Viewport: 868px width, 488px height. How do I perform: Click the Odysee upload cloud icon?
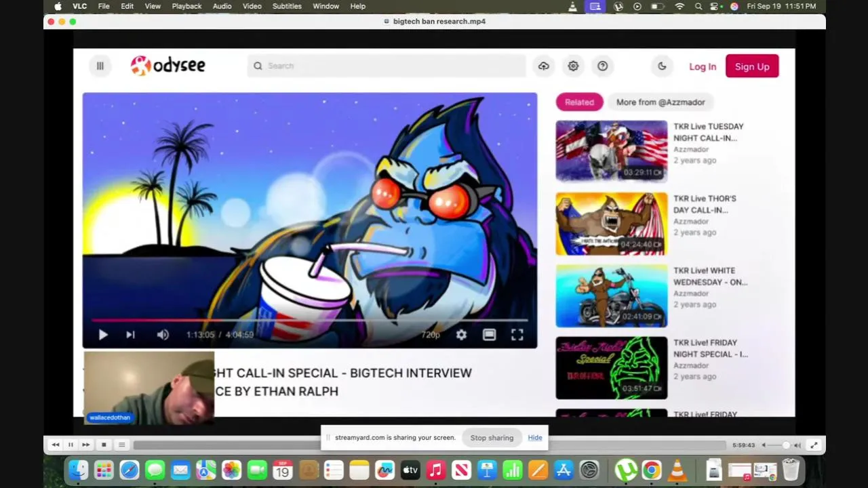[x=543, y=66]
